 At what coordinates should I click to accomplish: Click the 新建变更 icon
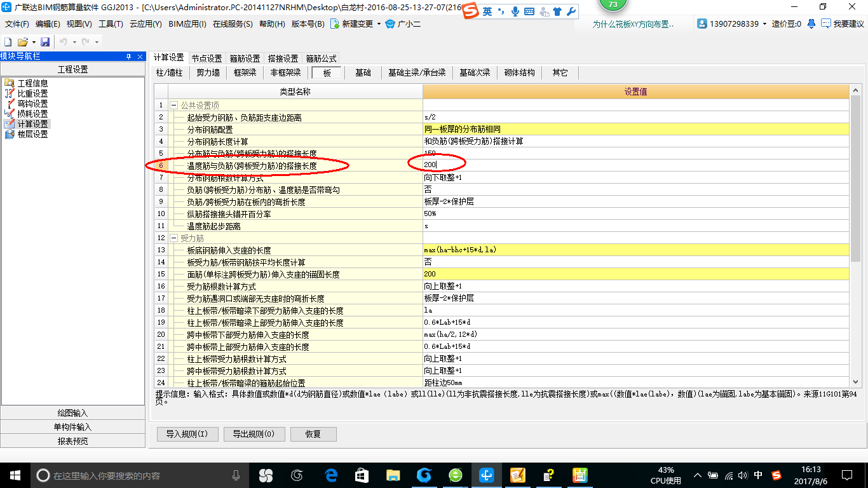pos(335,24)
